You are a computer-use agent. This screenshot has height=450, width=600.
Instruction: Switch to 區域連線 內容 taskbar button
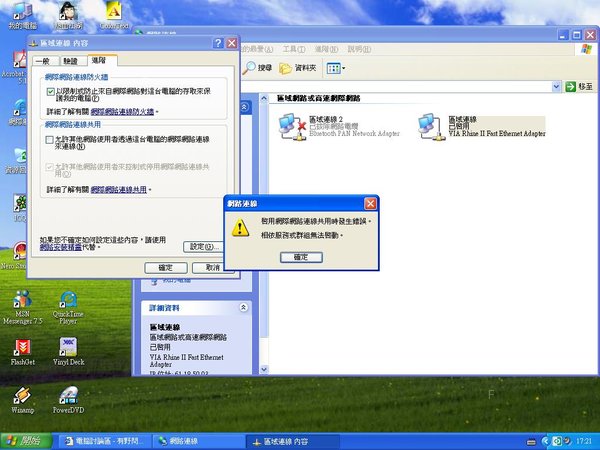point(292,441)
